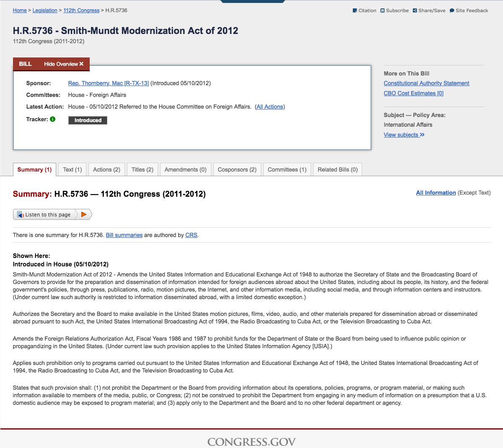Open the Titles (2) tab
This screenshot has height=448, width=503.
pos(143,169)
